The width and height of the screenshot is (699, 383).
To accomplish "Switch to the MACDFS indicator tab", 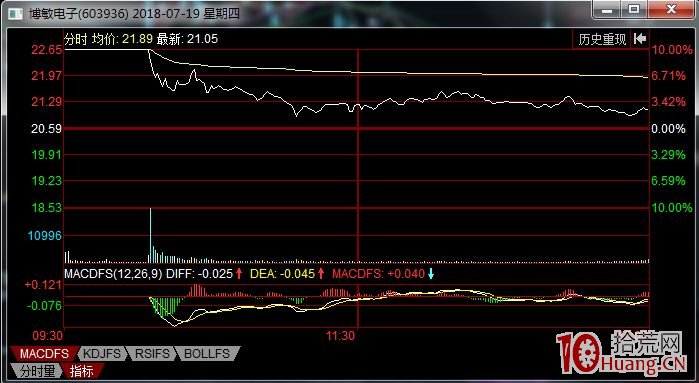I will pyautogui.click(x=45, y=354).
